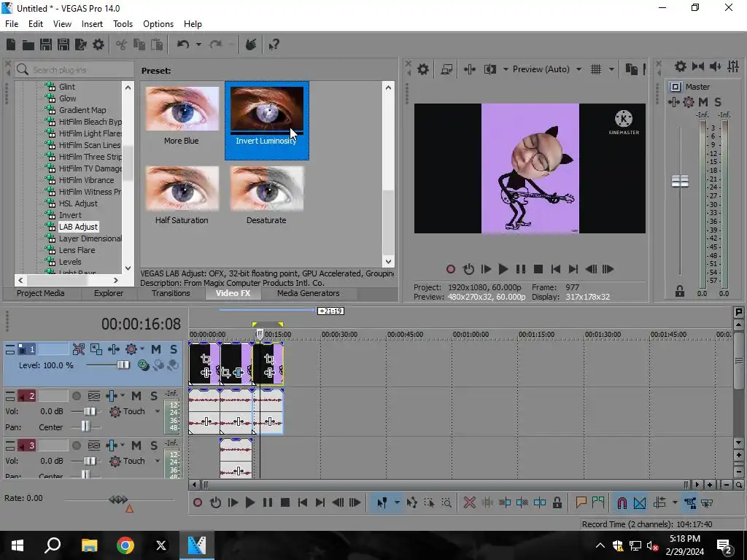
Task: Click the Search plug-ins field
Action: [x=74, y=70]
